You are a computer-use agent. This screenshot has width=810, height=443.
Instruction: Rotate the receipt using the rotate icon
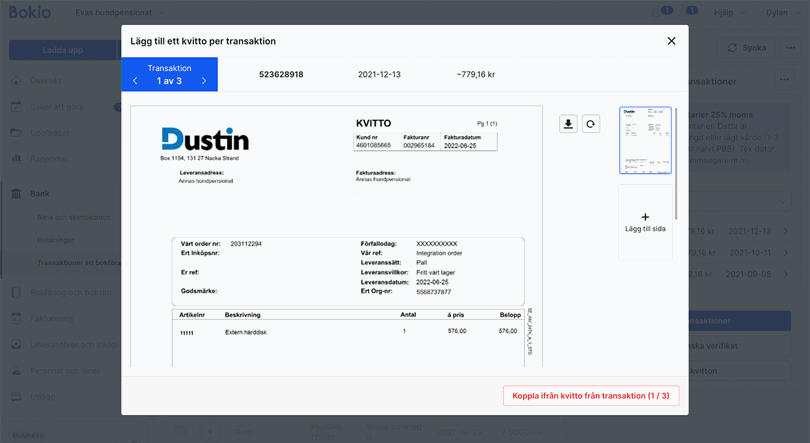(x=591, y=124)
